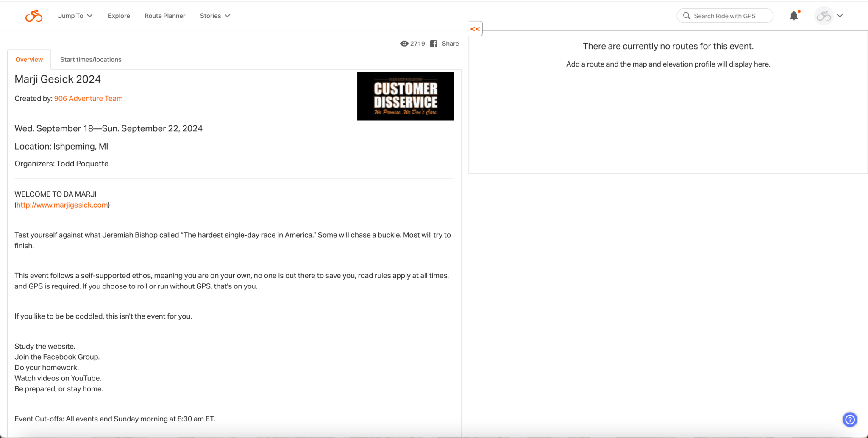868x438 pixels.
Task: Click the Join the Facebook Group line
Action: click(57, 357)
